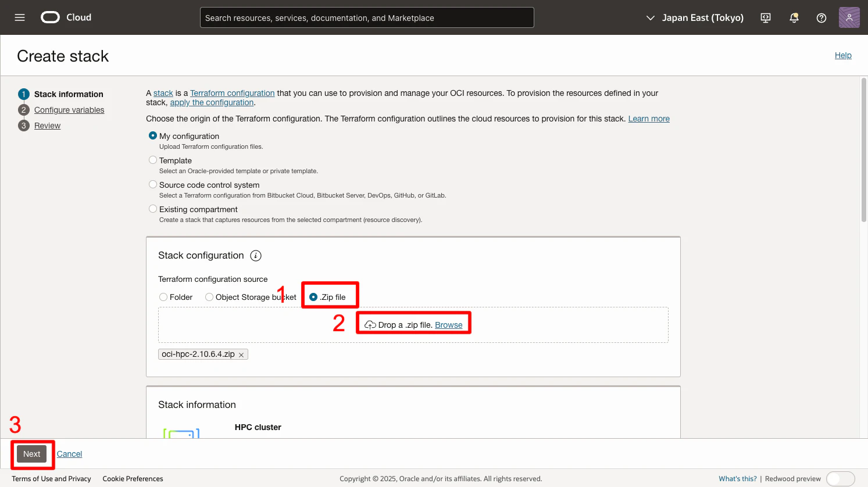Screen dimensions: 868x487
Task: Click the HPC cluster title text
Action: tap(258, 427)
